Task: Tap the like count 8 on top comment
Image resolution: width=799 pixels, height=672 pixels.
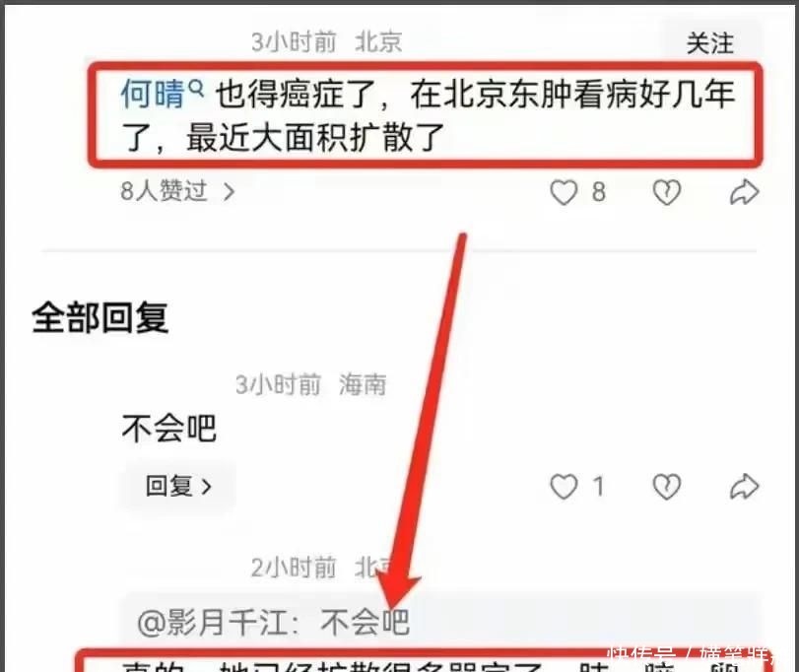Action: click(x=599, y=192)
